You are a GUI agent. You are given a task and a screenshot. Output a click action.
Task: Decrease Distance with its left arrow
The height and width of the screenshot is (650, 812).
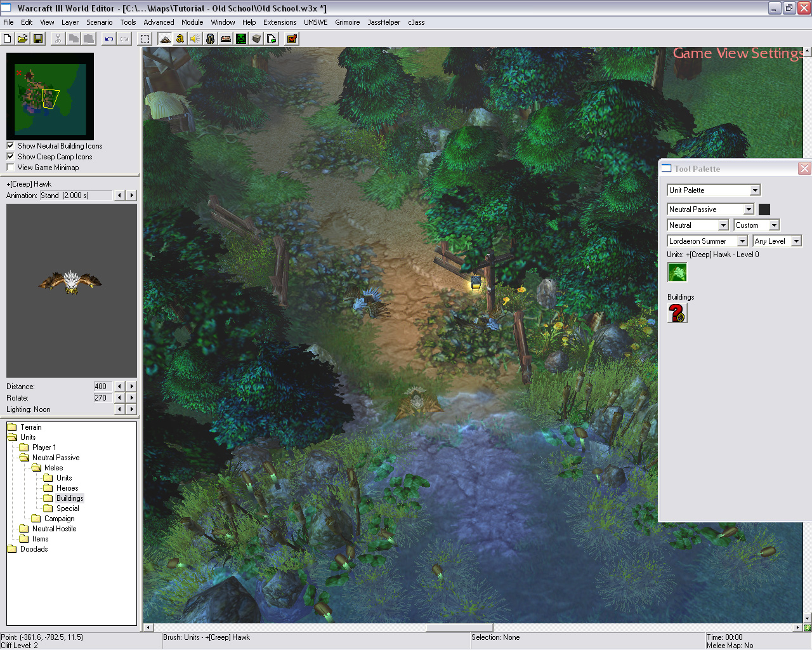click(119, 386)
